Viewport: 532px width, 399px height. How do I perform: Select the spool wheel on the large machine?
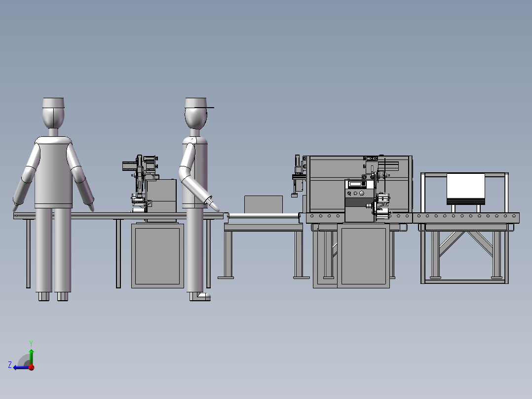tap(381, 175)
